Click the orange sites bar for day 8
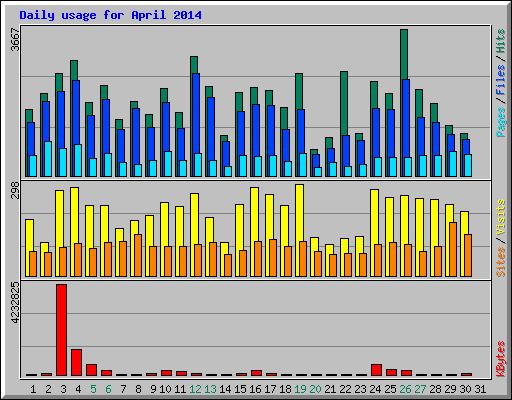This screenshot has width=512, height=400. (x=138, y=255)
